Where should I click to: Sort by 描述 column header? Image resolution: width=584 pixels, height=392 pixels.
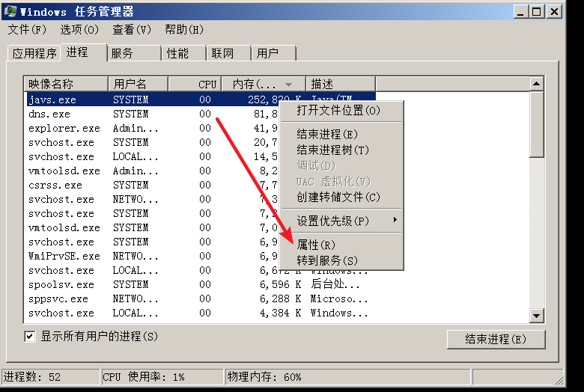click(x=341, y=84)
